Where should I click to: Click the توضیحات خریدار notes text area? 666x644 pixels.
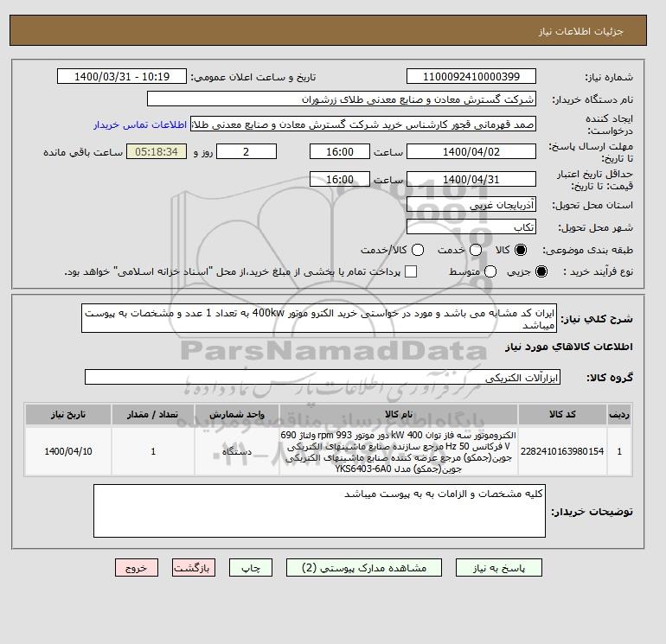click(x=319, y=511)
